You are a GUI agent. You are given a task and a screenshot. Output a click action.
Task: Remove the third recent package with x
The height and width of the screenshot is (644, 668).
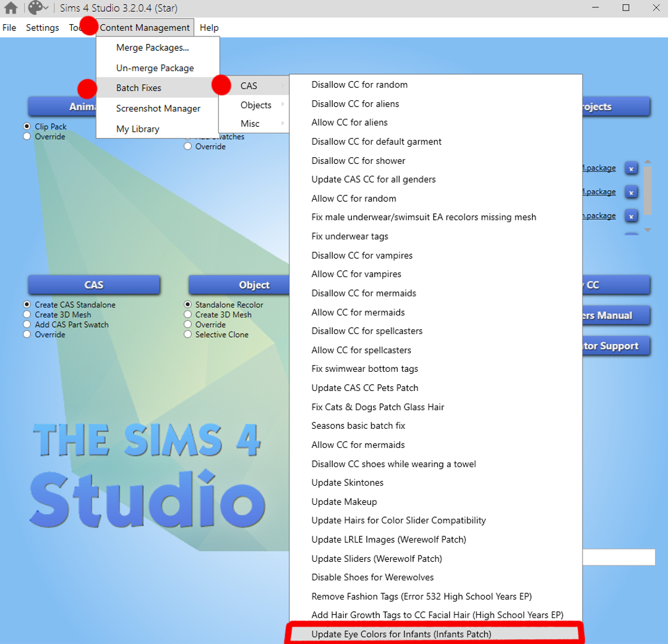(x=631, y=216)
